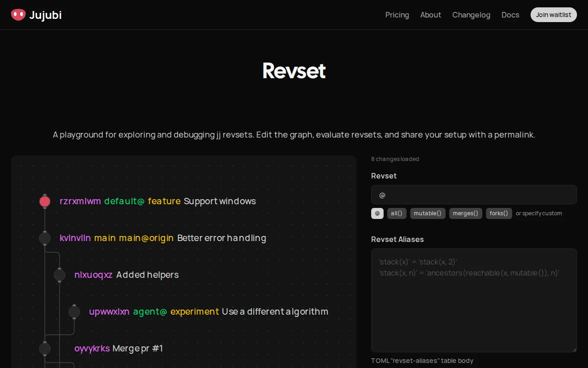Click the oyvykrks change ID
588x368 pixels.
[92, 348]
